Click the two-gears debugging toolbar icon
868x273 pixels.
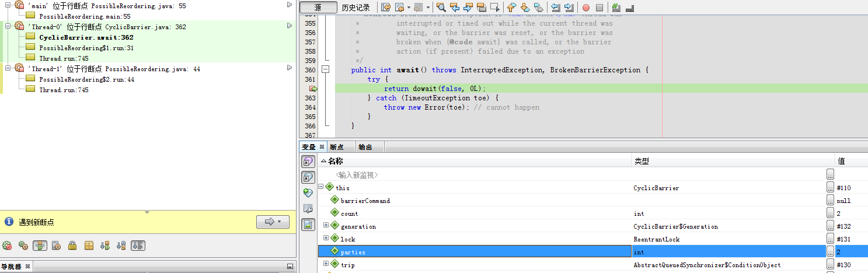tap(23, 246)
